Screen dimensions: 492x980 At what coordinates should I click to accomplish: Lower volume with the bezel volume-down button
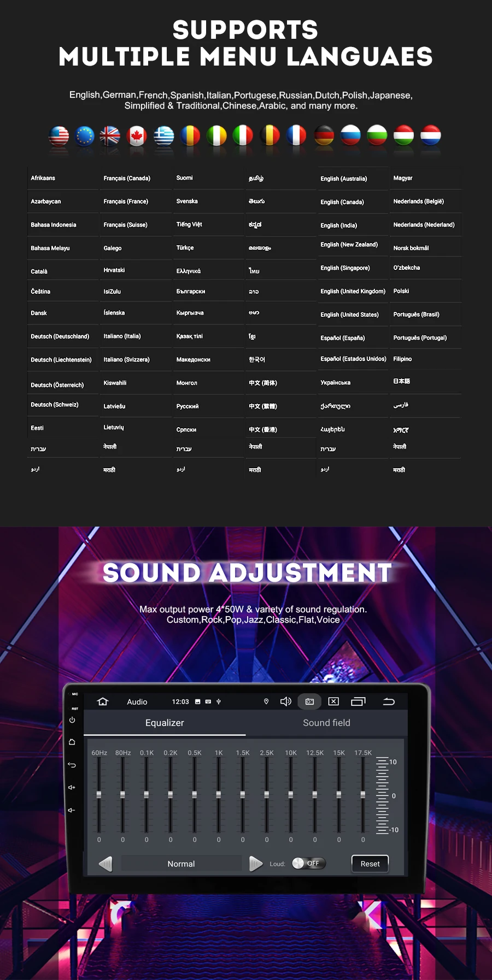72,810
